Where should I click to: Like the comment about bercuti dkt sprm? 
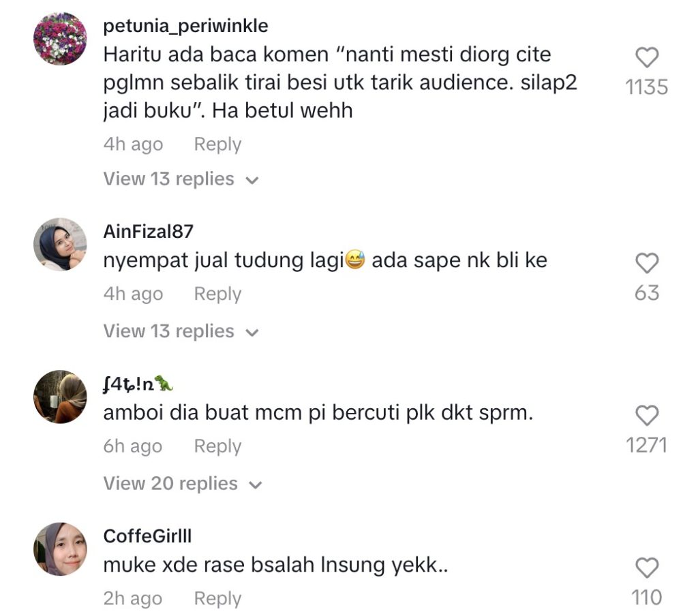point(646,415)
